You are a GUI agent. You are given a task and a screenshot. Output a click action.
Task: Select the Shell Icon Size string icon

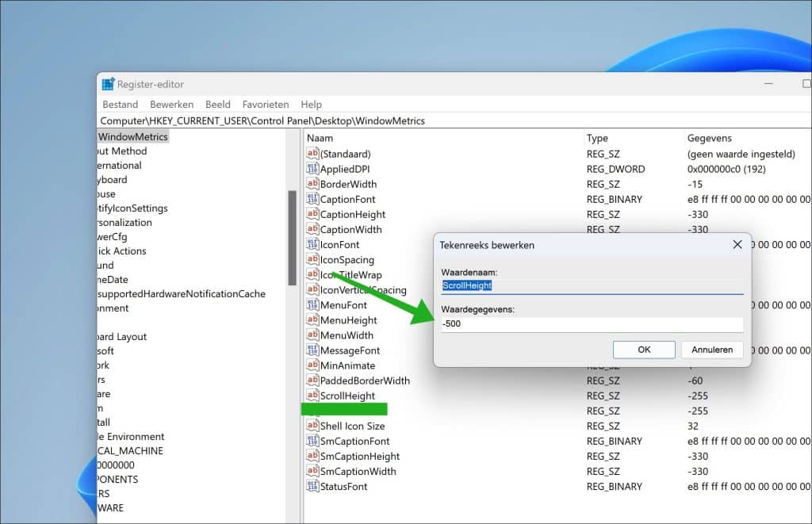pos(312,426)
